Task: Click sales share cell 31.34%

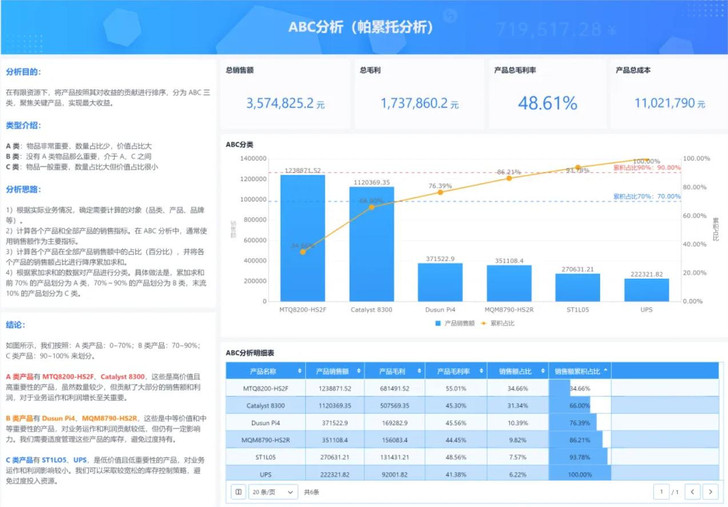Action: pyautogui.click(x=518, y=405)
